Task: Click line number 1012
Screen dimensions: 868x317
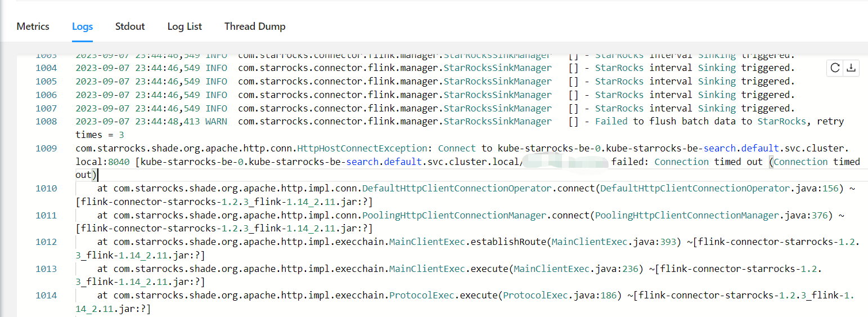Action: pyautogui.click(x=46, y=243)
